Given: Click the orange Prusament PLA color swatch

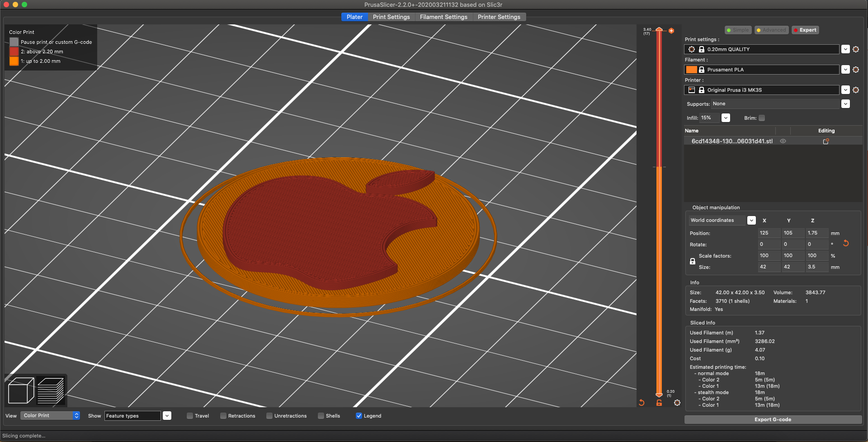Looking at the screenshot, I should [692, 70].
